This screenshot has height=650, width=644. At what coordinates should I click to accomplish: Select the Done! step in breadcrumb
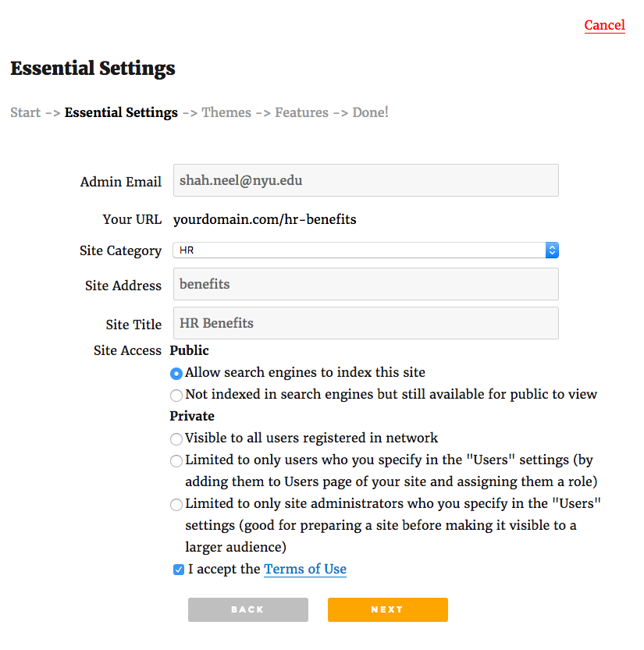click(370, 112)
